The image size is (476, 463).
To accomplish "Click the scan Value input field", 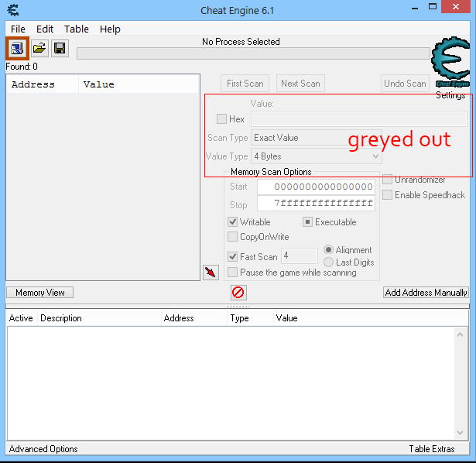I will (x=359, y=118).
